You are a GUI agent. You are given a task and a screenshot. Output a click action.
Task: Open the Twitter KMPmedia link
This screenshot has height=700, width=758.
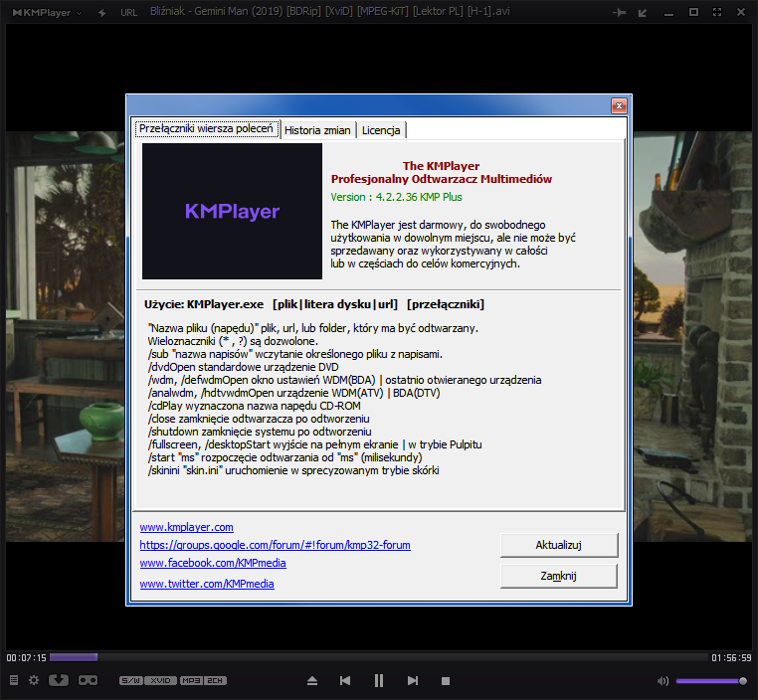click(207, 584)
